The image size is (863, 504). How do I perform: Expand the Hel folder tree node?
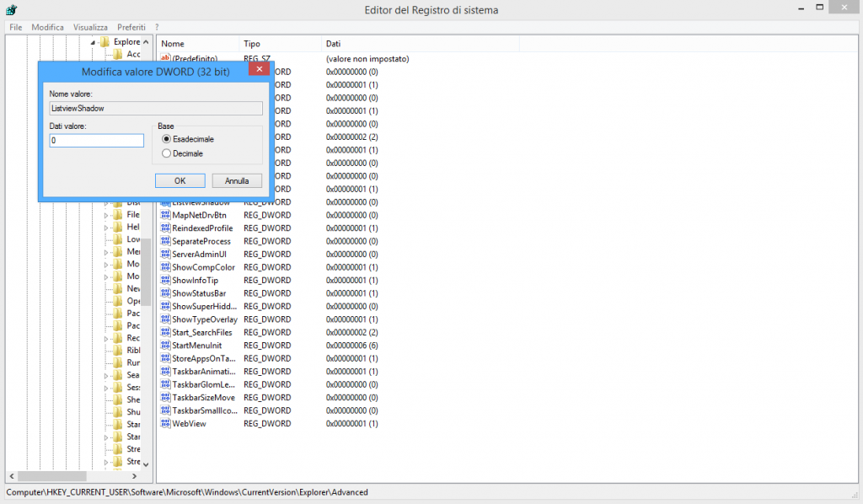(106, 228)
